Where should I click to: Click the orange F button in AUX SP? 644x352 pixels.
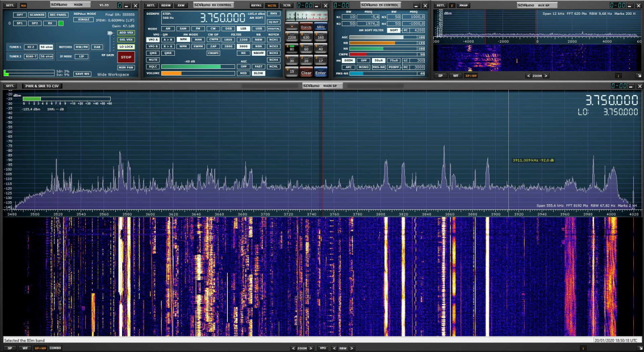pos(452,6)
